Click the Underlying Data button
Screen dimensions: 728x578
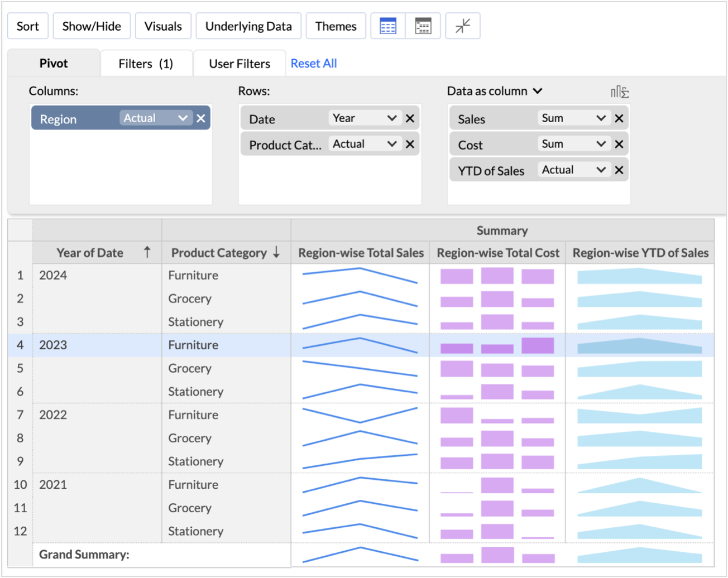248,26
